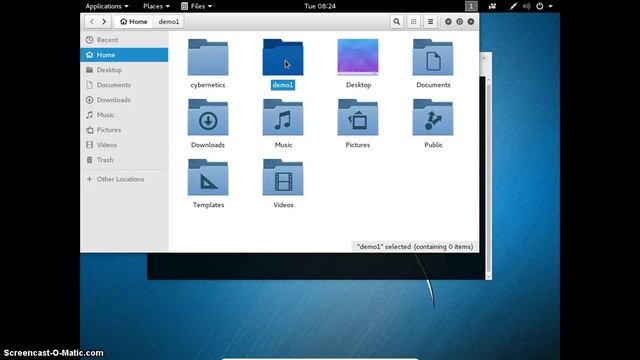Open the Desktop folder thumbnail

click(358, 57)
